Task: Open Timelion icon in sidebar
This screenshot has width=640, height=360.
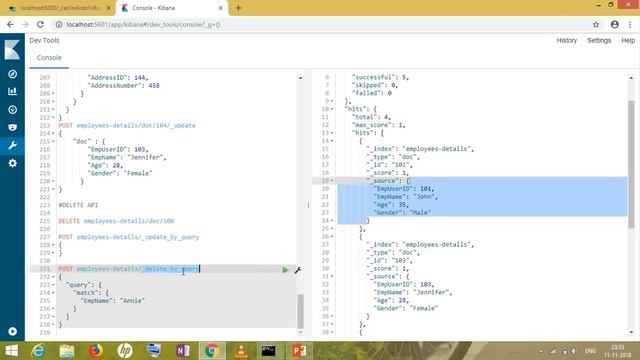Action: [12, 127]
